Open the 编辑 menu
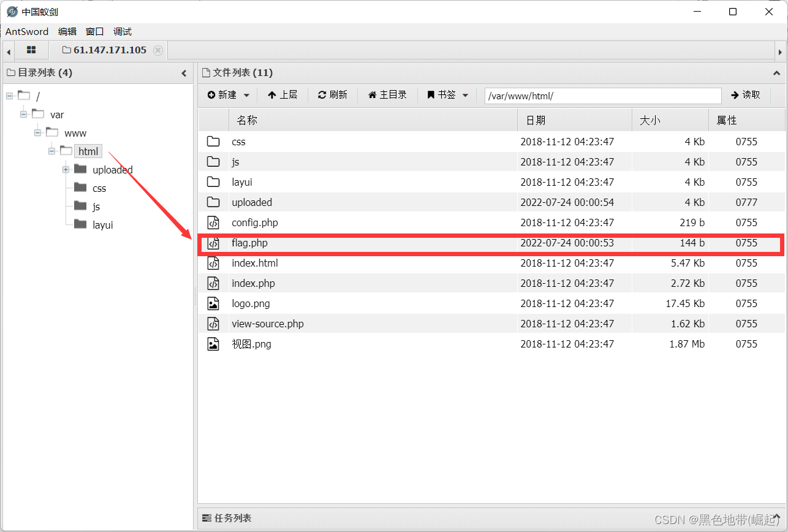788x532 pixels. pos(67,31)
